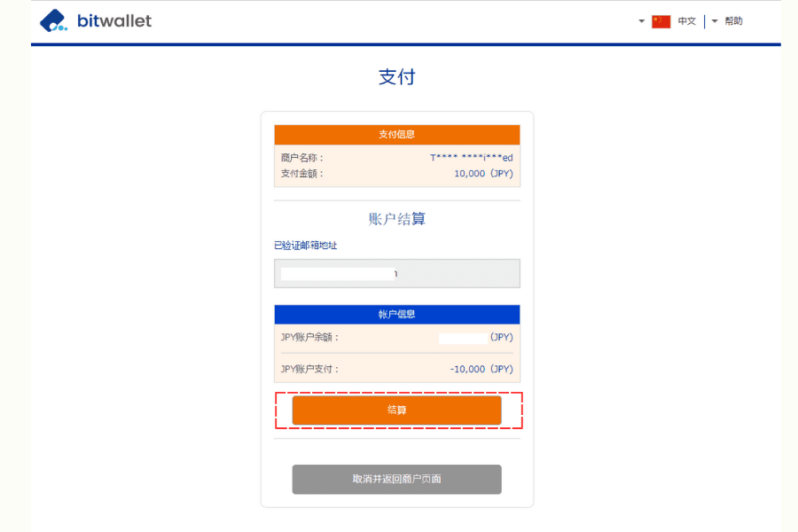Open the language selection dropdown arrow

click(x=641, y=21)
